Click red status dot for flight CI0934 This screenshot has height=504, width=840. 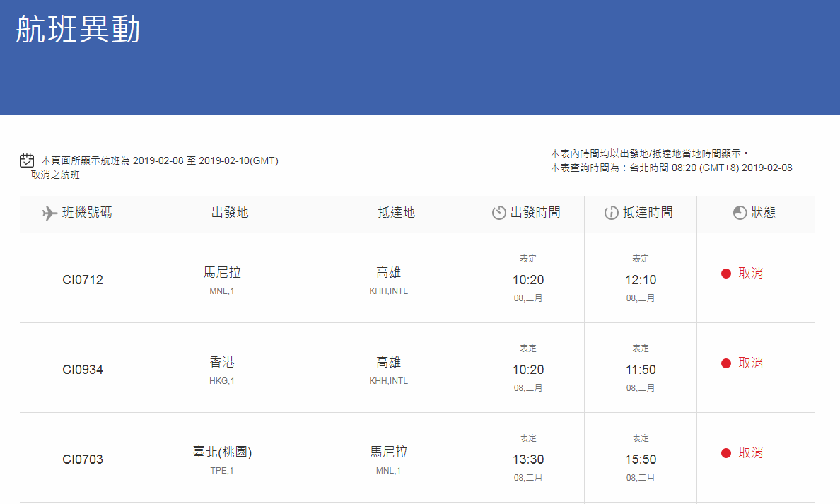coord(726,363)
